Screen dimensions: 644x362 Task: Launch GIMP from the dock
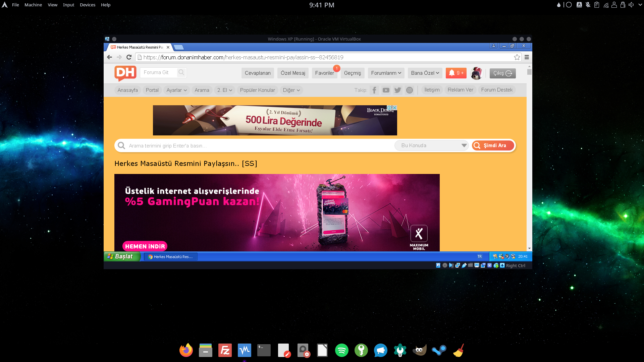(420, 350)
